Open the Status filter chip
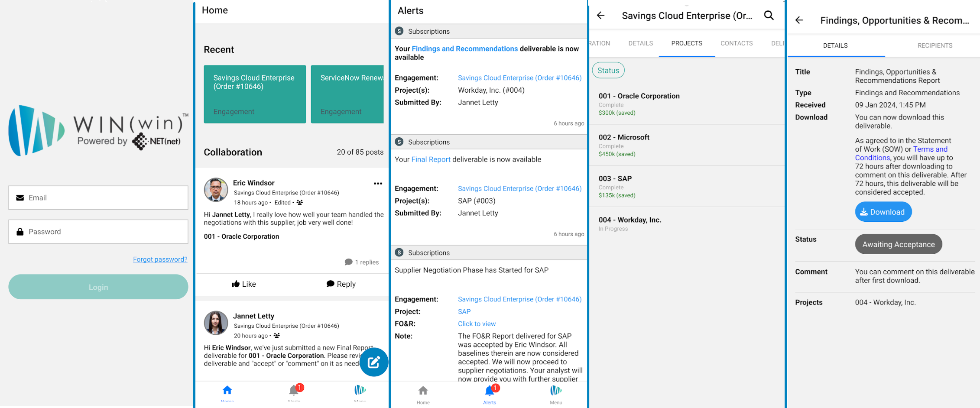The width and height of the screenshot is (980, 408). click(608, 71)
